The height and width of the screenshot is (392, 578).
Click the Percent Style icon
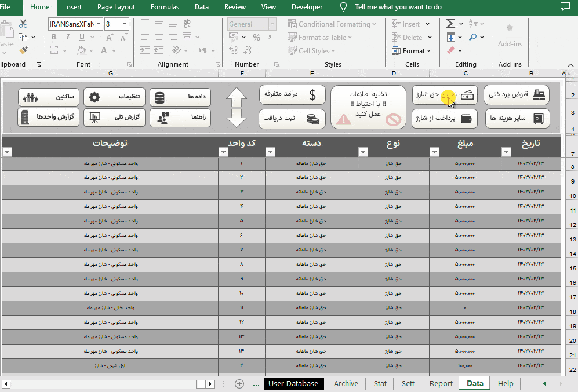257,37
